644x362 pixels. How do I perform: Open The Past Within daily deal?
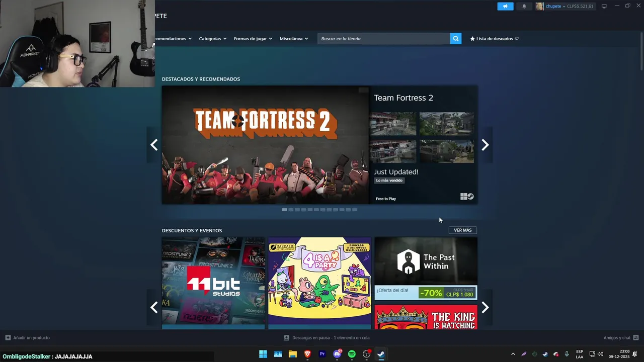click(426, 268)
